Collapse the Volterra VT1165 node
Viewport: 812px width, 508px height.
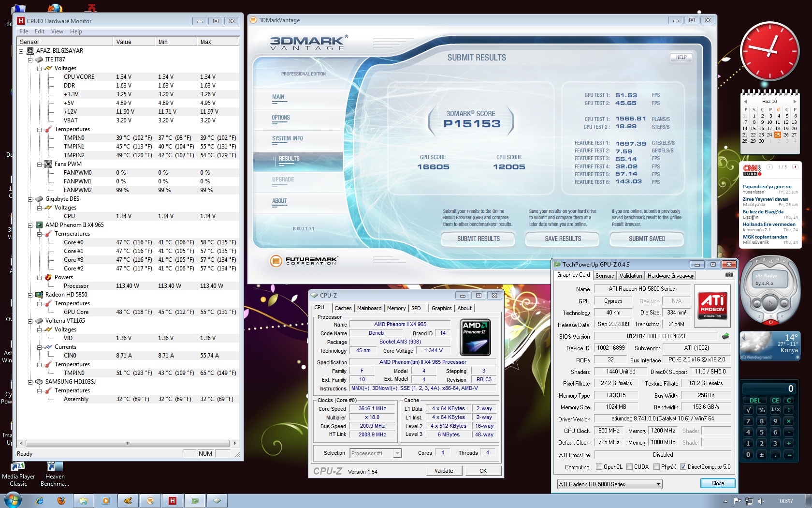tap(30, 321)
